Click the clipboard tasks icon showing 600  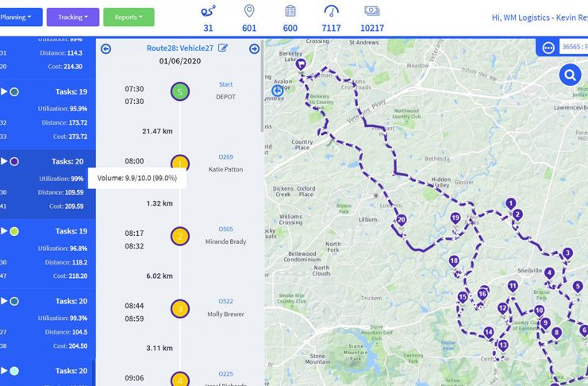290,11
